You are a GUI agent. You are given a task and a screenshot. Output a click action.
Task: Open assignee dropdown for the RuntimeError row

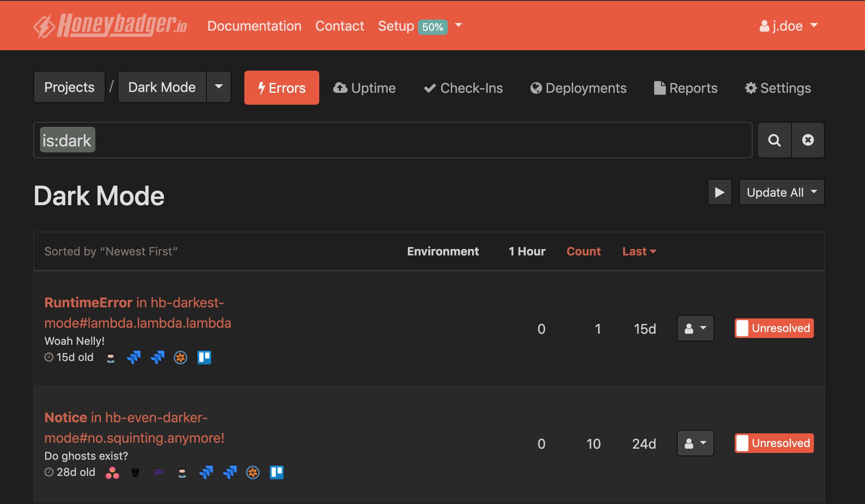click(695, 328)
